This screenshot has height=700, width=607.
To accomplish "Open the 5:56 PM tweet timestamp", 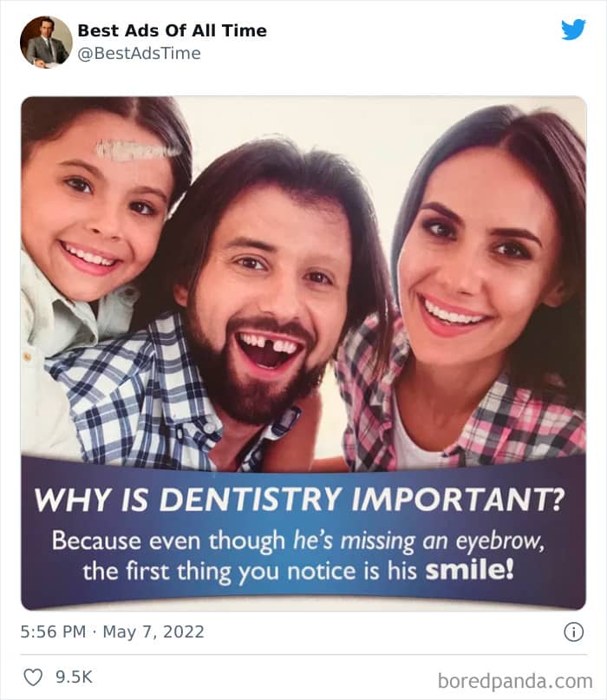I will tap(52, 631).
